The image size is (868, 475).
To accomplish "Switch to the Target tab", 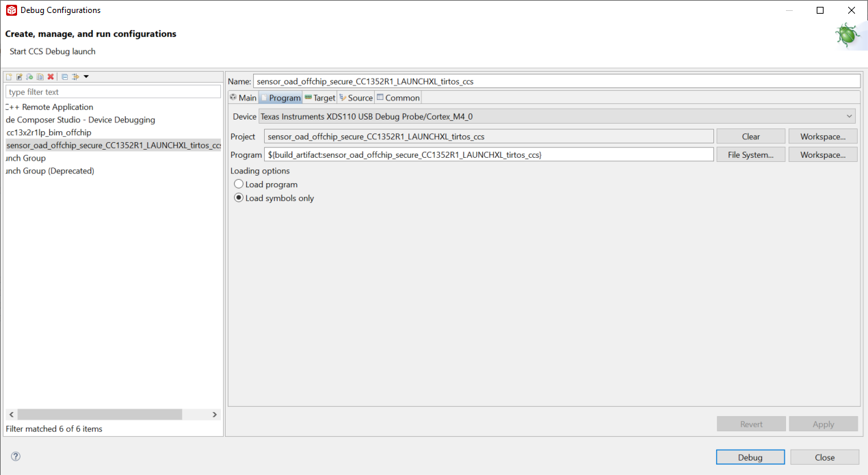I will (x=320, y=98).
